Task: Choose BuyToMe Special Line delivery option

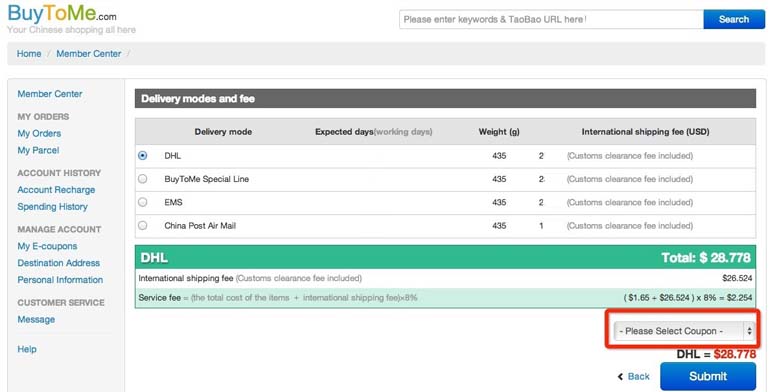Action: pos(142,179)
